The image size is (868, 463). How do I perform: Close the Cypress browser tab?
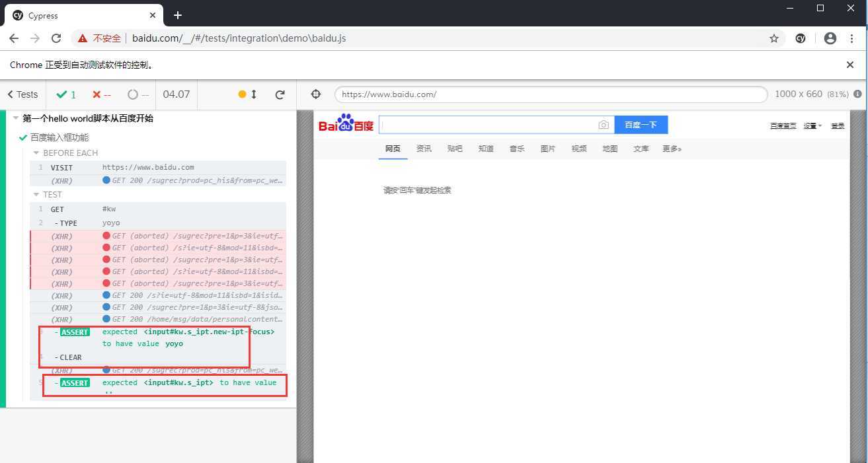[x=153, y=15]
